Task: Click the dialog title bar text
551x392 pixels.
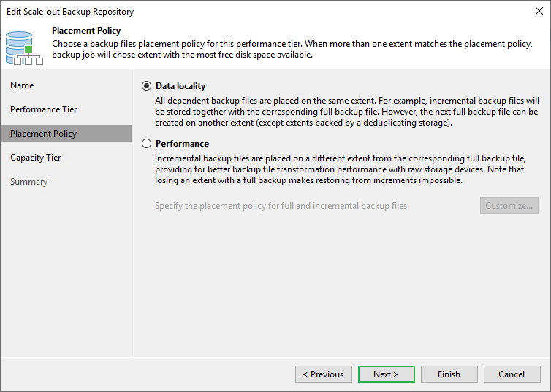Action: click(x=69, y=12)
